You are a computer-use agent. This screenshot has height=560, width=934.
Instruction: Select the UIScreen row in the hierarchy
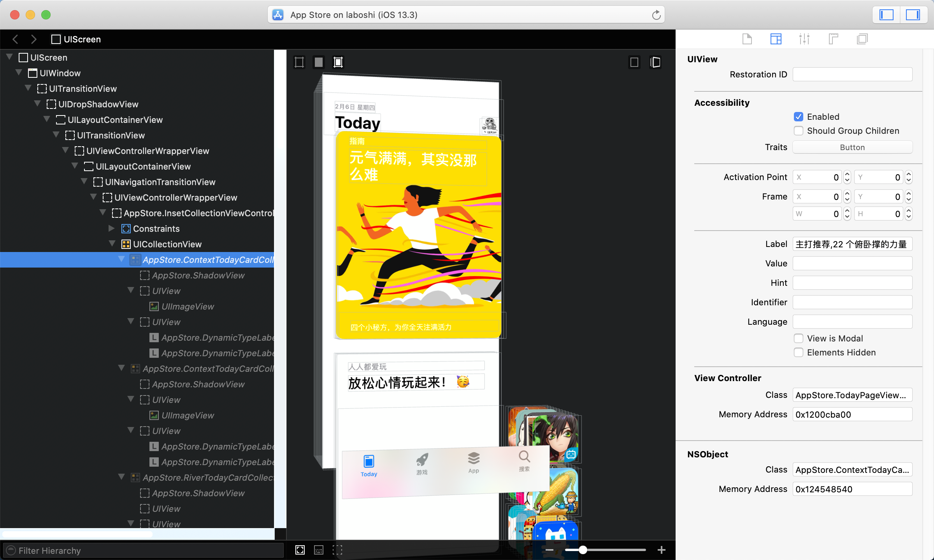[x=137, y=58]
